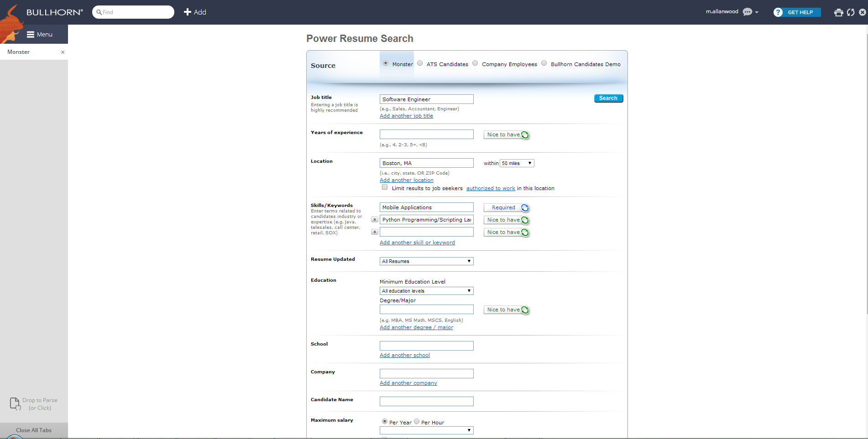Image resolution: width=868 pixels, height=439 pixels.
Task: Open the main Menu
Action: pos(40,34)
